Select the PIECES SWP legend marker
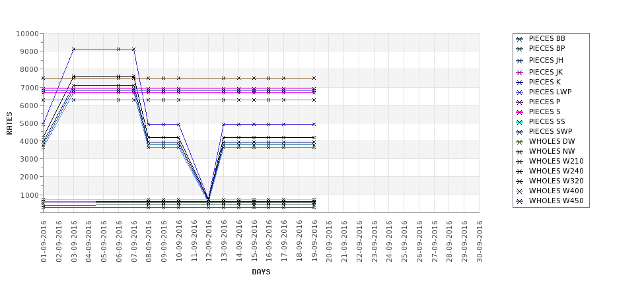 click(520, 132)
